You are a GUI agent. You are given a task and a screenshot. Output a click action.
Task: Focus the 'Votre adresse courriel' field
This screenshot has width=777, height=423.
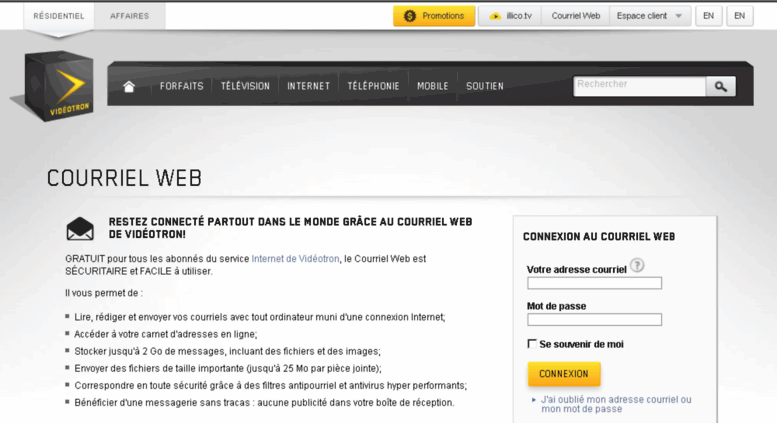point(594,283)
